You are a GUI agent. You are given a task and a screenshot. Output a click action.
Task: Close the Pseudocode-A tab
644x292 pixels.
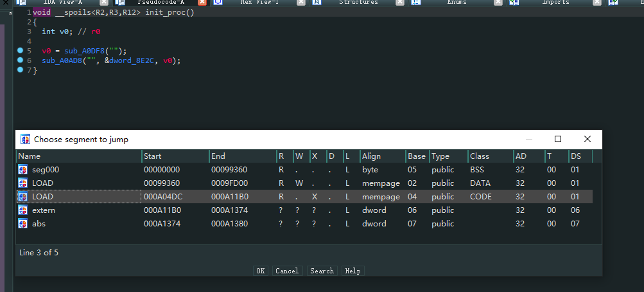(x=202, y=2)
